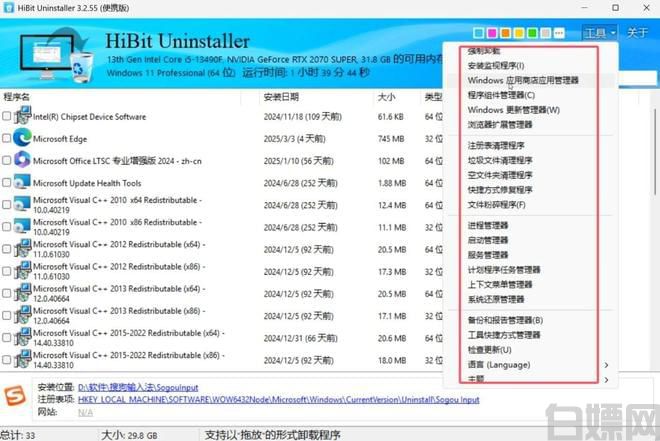The image size is (660, 441).
Task: Tick the Intel(R) Chipset Device Software checkbox
Action: pyautogui.click(x=6, y=116)
